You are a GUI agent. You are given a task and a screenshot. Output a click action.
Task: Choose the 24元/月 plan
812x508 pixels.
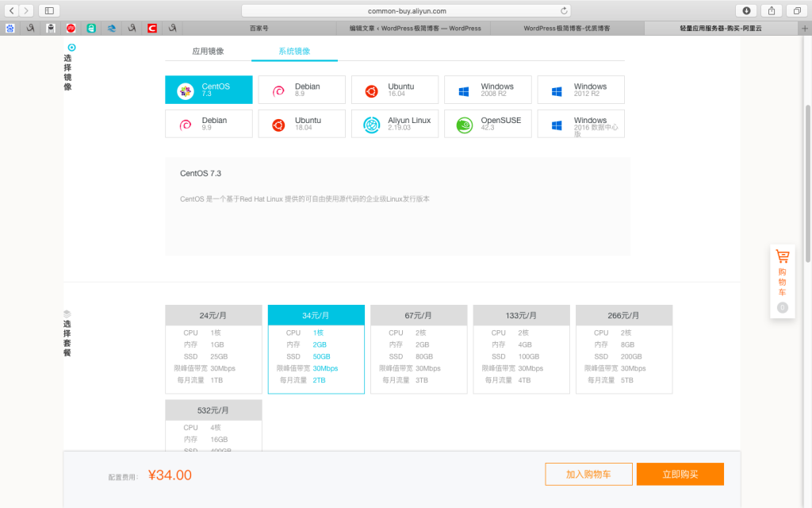pyautogui.click(x=213, y=349)
